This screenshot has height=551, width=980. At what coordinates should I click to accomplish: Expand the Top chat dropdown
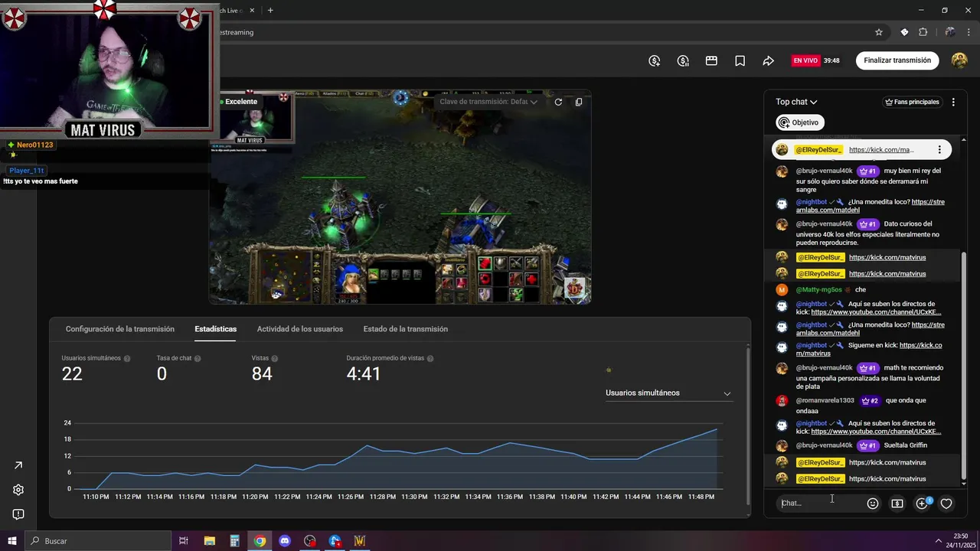click(x=796, y=102)
